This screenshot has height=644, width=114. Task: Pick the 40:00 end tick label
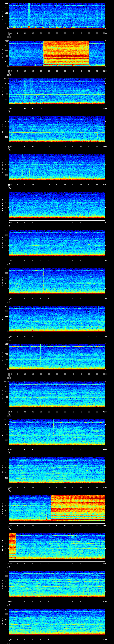(x=105, y=412)
